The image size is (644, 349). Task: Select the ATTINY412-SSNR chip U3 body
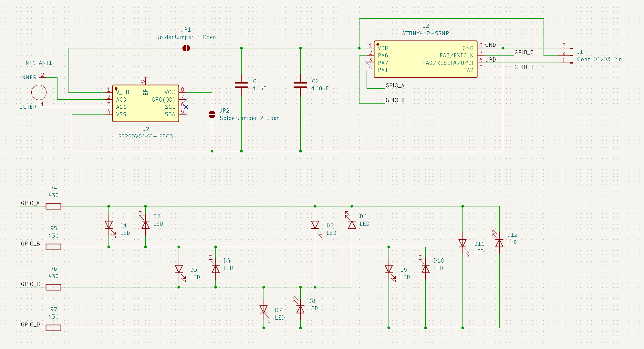pos(425,59)
